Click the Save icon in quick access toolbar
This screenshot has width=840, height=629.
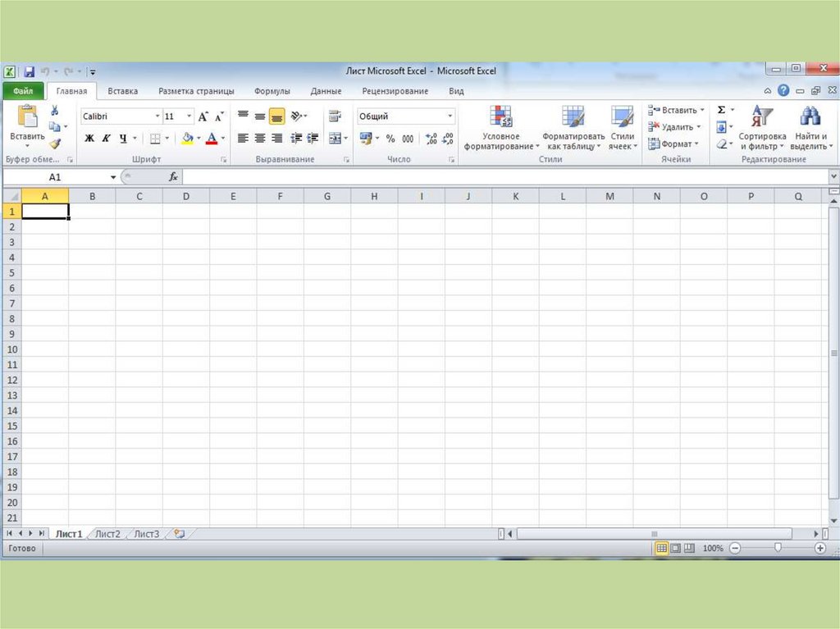tap(29, 71)
